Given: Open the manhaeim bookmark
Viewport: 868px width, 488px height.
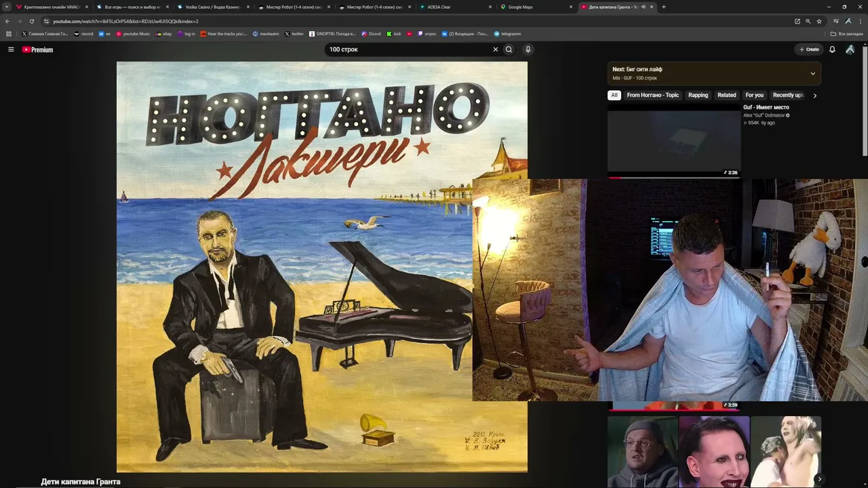Looking at the screenshot, I should (x=266, y=34).
